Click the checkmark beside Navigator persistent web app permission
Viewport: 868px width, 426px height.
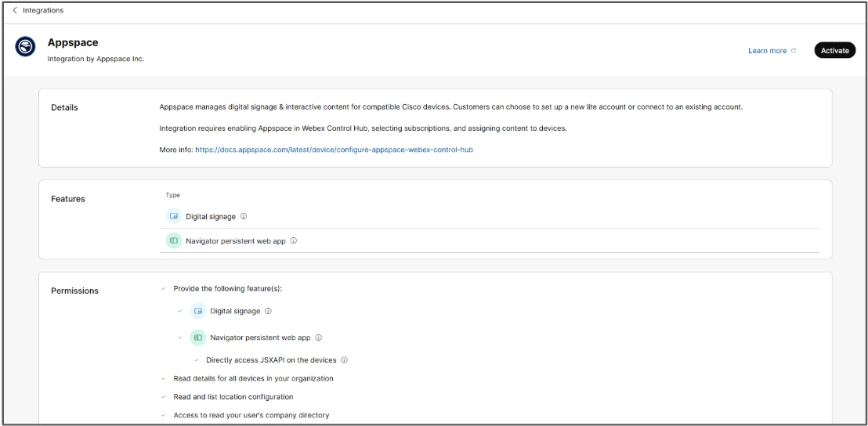point(179,338)
